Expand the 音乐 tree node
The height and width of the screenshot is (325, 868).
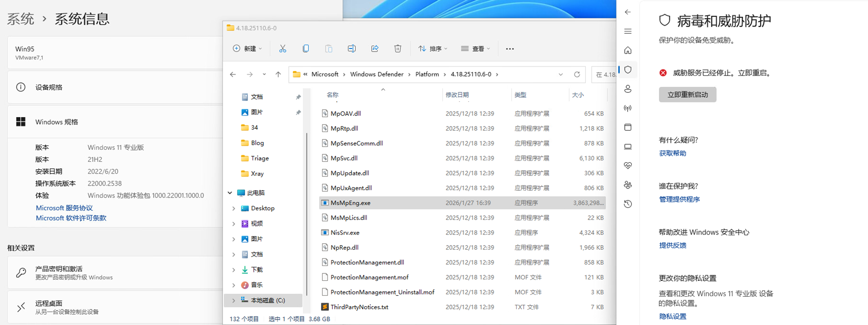tap(234, 285)
